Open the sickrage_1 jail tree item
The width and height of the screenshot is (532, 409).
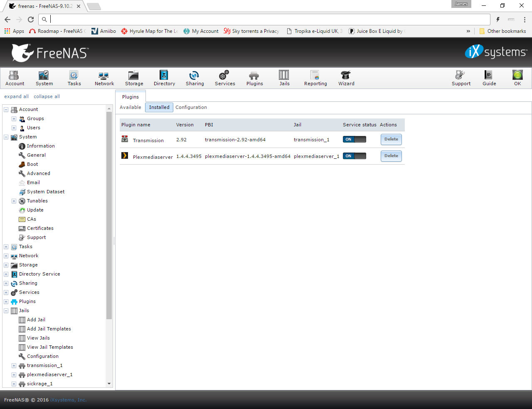[39, 384]
